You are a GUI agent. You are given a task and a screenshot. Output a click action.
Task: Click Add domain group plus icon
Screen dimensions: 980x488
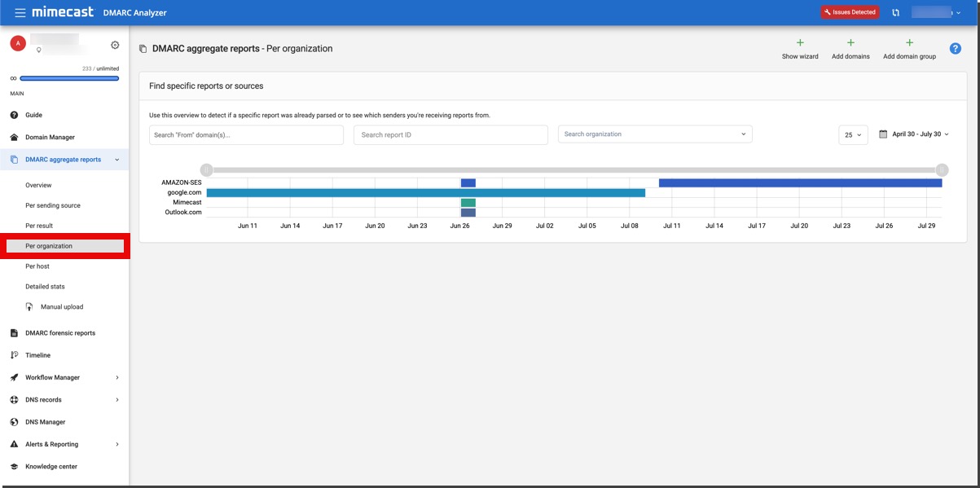click(x=909, y=42)
